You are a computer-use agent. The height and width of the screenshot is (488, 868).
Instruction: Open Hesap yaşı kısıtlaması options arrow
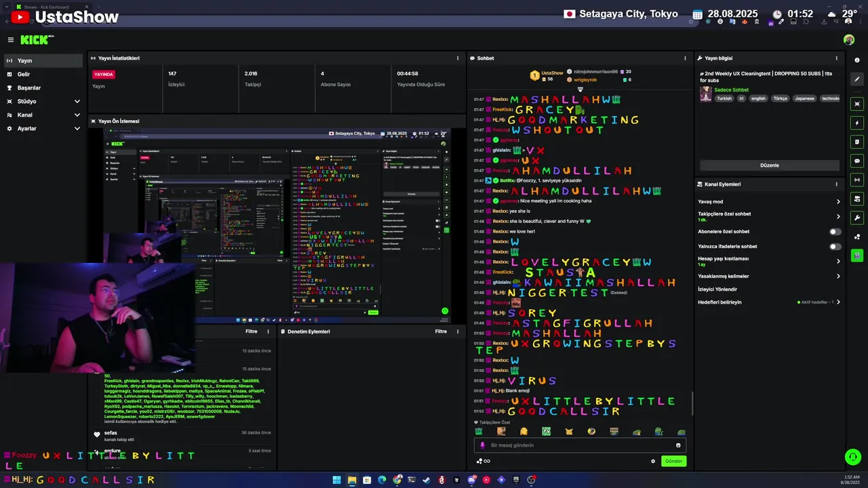pos(838,261)
